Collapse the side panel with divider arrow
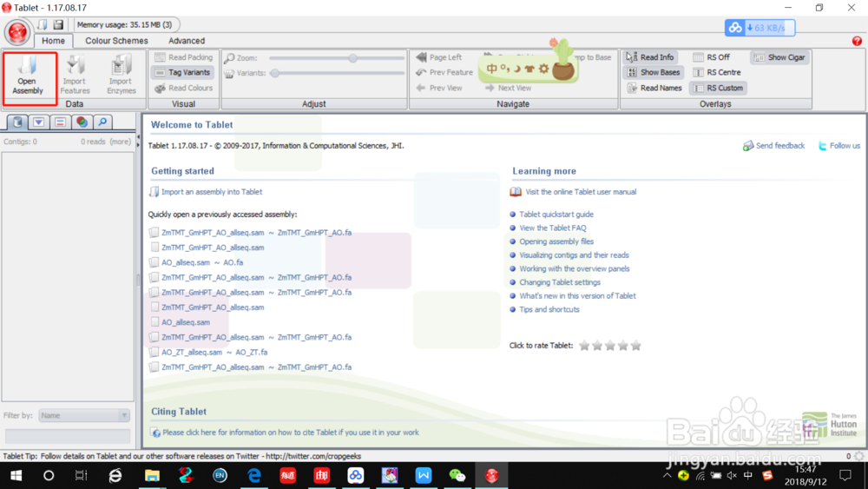This screenshot has width=868, height=489. click(x=138, y=136)
